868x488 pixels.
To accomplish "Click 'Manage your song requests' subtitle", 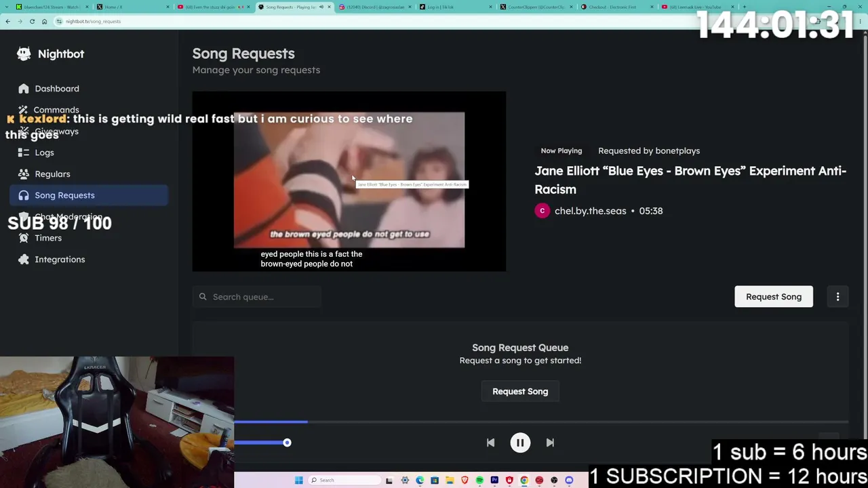I will [256, 70].
